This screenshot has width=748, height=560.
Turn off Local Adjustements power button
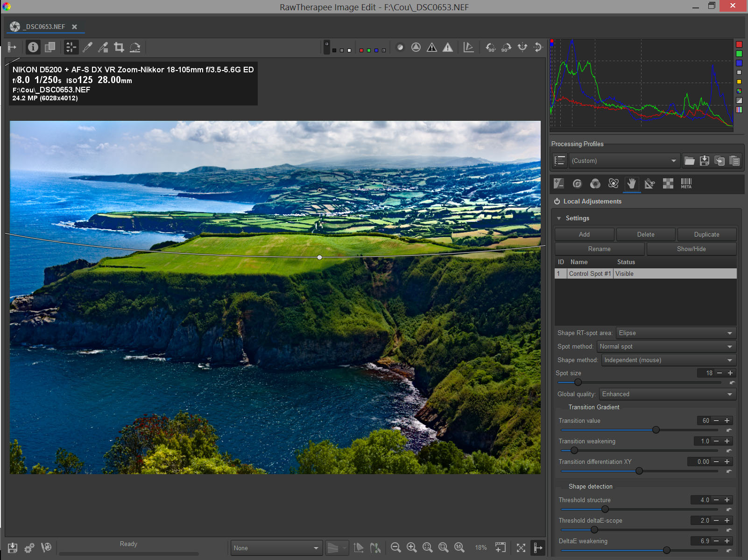557,202
